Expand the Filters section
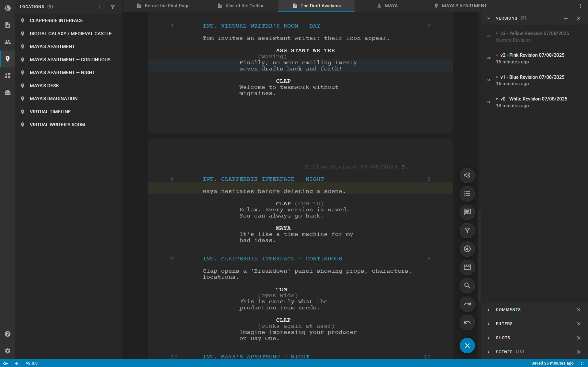 pos(489,324)
